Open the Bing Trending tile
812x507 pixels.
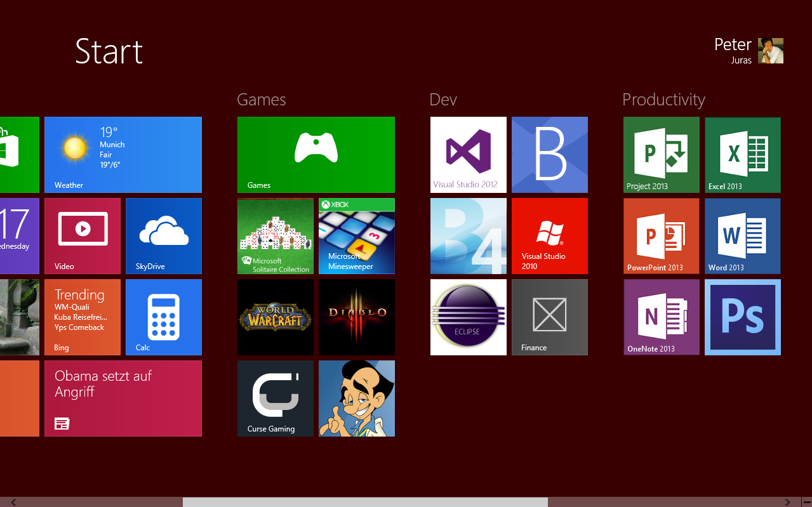(83, 317)
